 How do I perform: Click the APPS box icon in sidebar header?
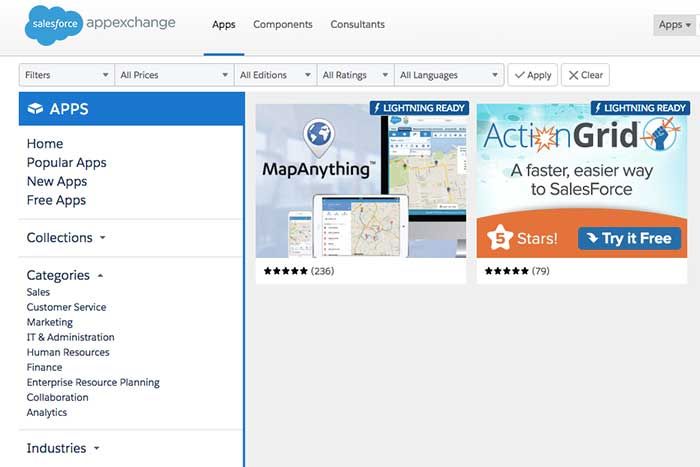[x=35, y=109]
